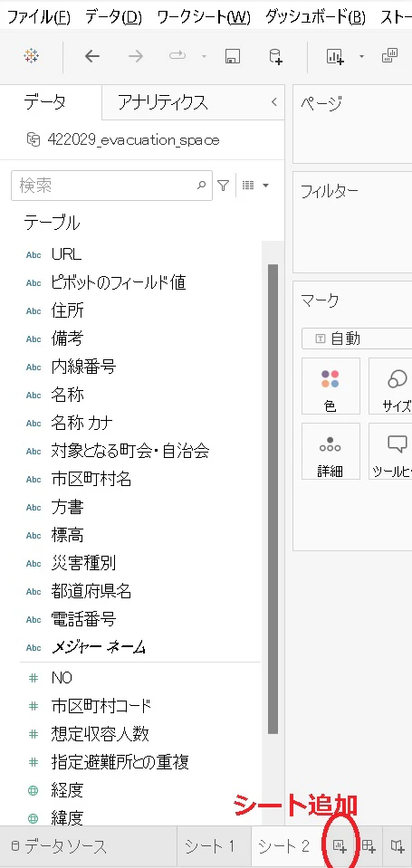The width and height of the screenshot is (412, 868).
Task: Open dropdown beside new worksheet toolbar icon
Action: (361, 56)
